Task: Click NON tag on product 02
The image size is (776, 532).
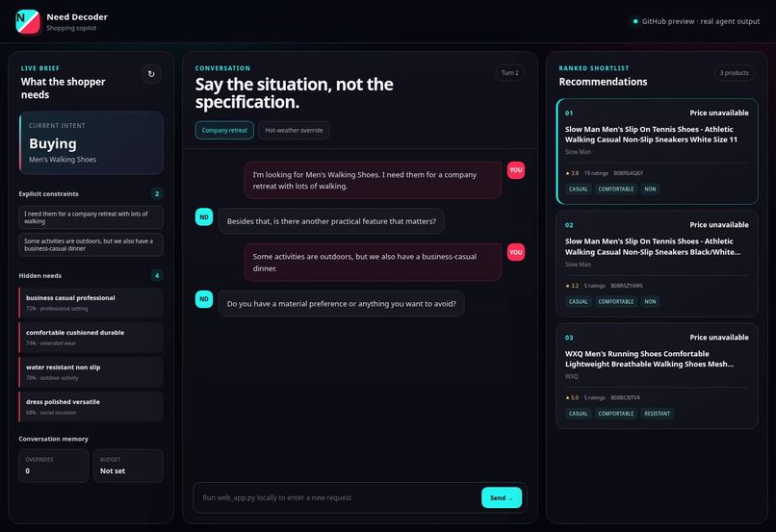Action: pos(650,301)
